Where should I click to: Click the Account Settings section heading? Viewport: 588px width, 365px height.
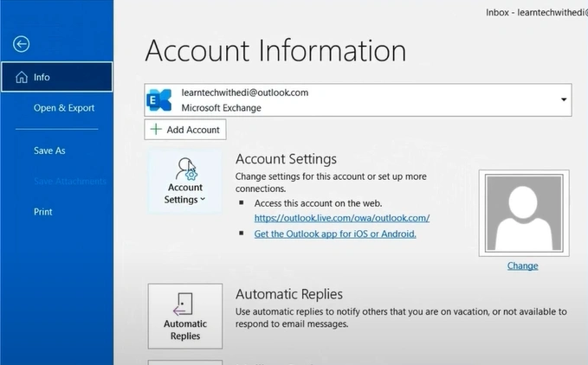click(286, 159)
